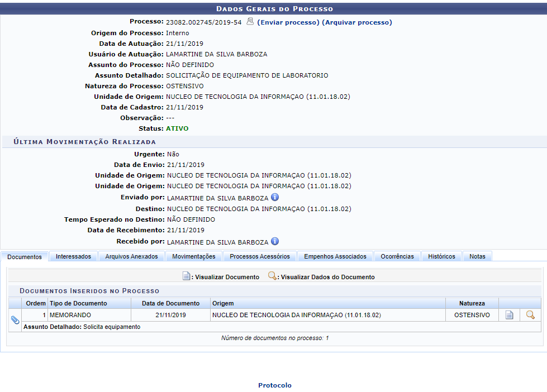547x392 pixels.
Task: Show the Ocorrências tab
Action: click(x=397, y=256)
